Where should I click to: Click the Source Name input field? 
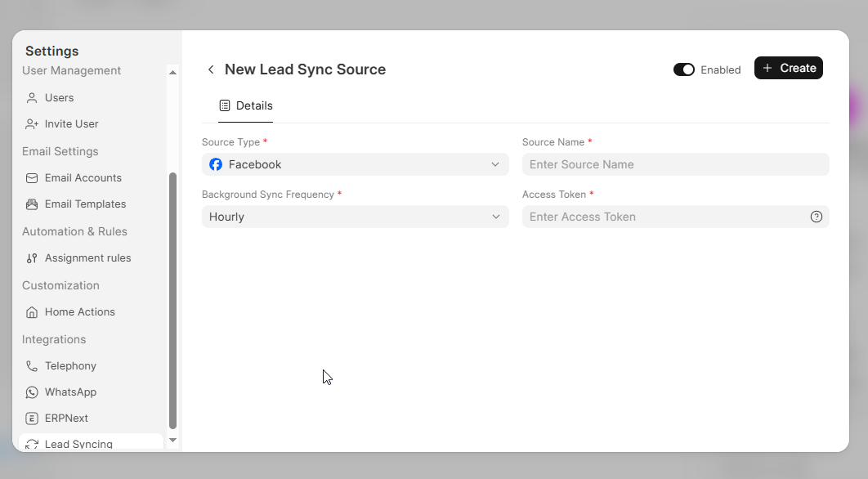(675, 164)
